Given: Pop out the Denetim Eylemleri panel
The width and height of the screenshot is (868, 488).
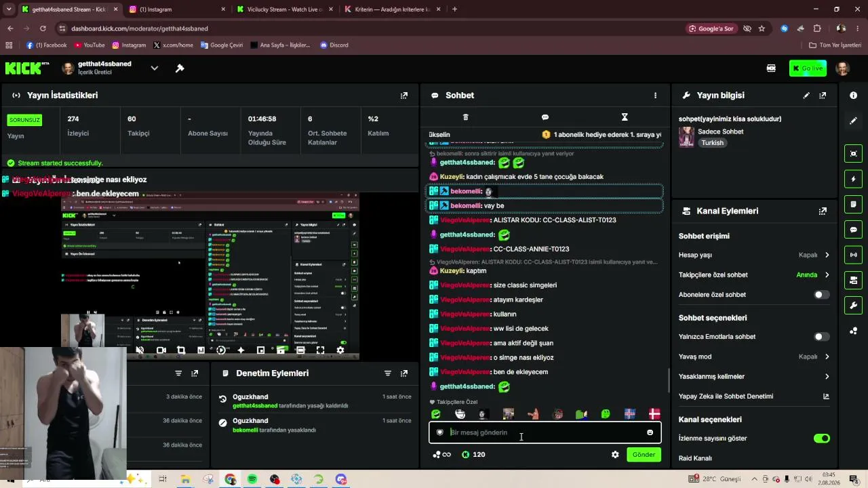Looking at the screenshot, I should [x=404, y=373].
